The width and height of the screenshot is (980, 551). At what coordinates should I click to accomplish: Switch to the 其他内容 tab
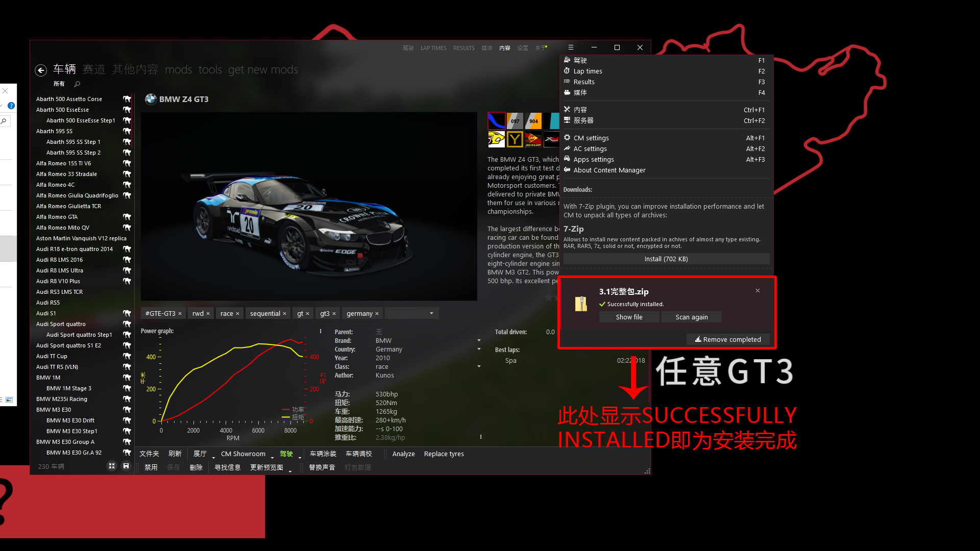coord(135,69)
